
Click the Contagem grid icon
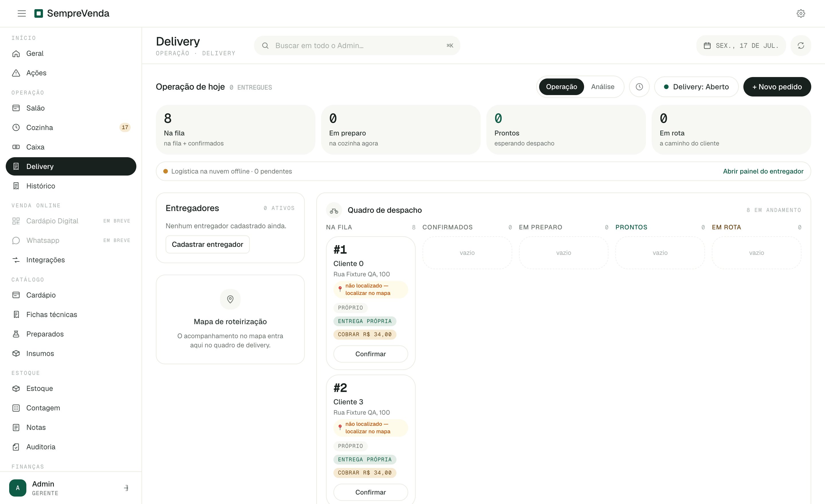click(16, 407)
